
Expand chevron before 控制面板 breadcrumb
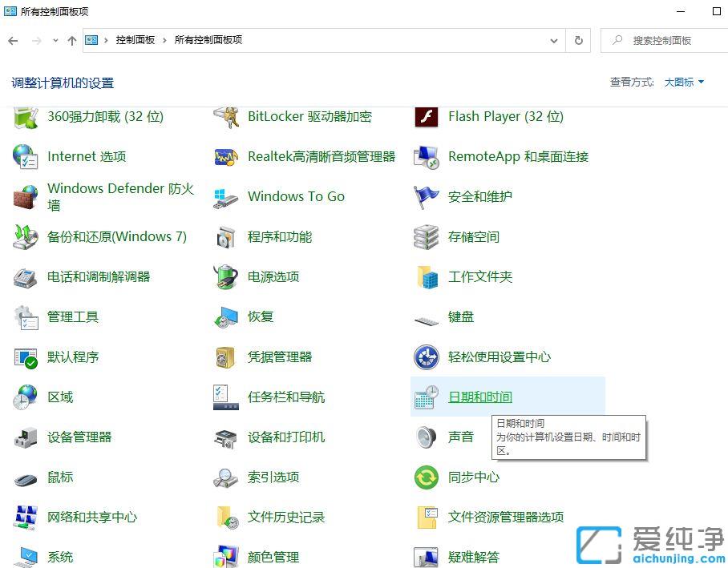point(106,40)
